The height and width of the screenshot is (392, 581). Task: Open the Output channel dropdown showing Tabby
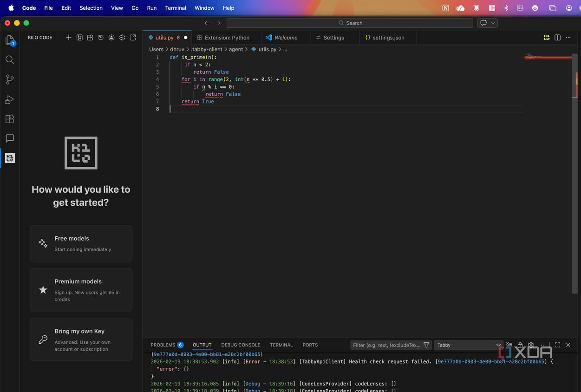click(x=468, y=345)
